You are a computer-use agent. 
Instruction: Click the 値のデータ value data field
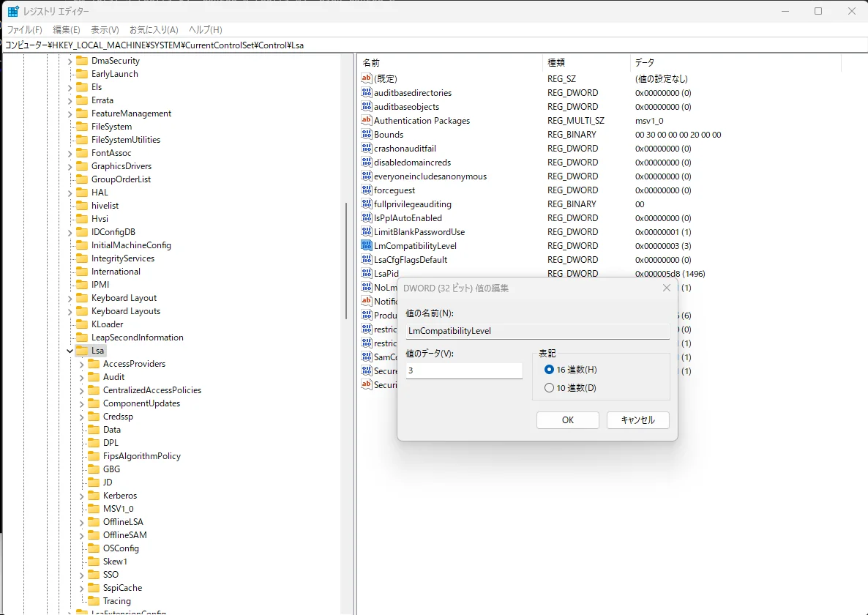[464, 371]
